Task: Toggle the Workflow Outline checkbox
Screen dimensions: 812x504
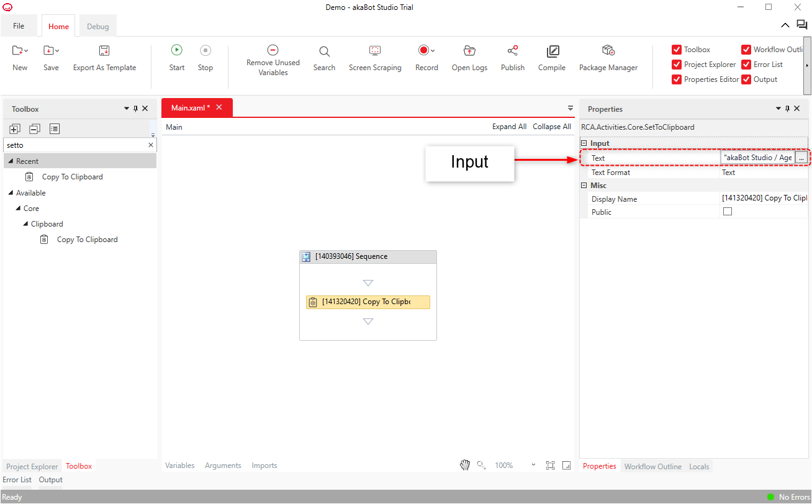Action: click(x=746, y=50)
